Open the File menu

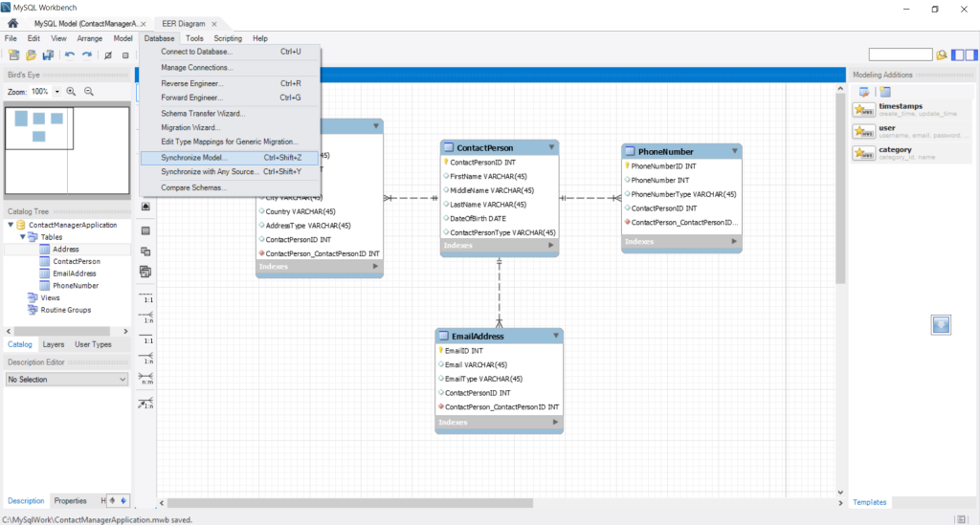pos(11,38)
